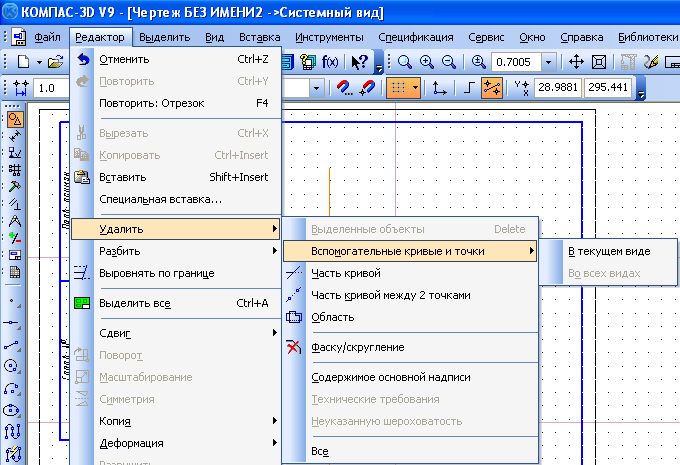Click the cursor step icon beside 1.0
This screenshot has height=465, width=680.
coord(20,88)
